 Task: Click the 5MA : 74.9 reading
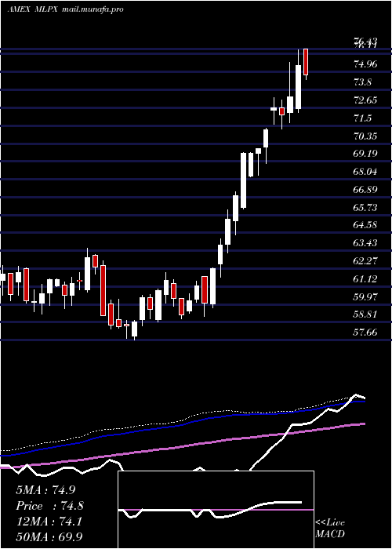point(45,490)
